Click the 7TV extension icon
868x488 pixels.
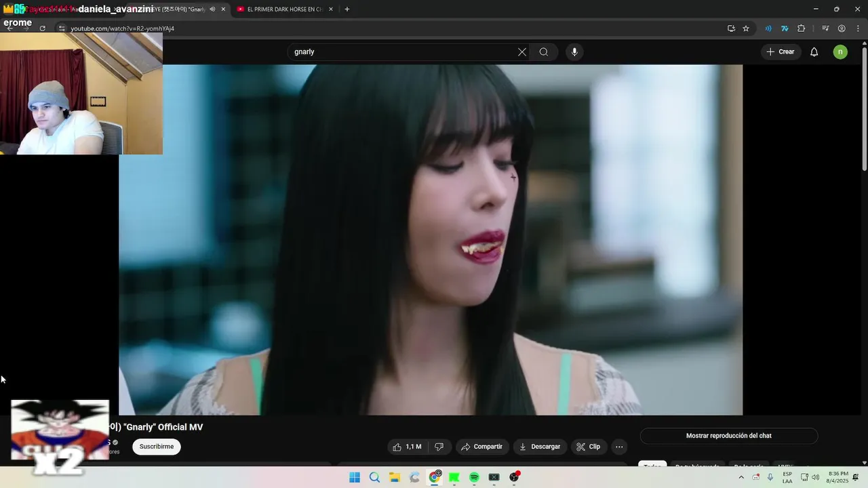point(785,28)
